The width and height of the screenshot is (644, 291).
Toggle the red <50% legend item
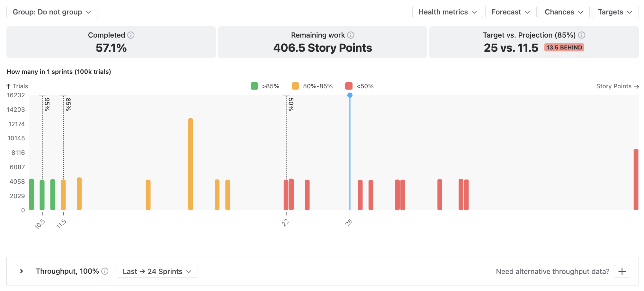pos(359,86)
